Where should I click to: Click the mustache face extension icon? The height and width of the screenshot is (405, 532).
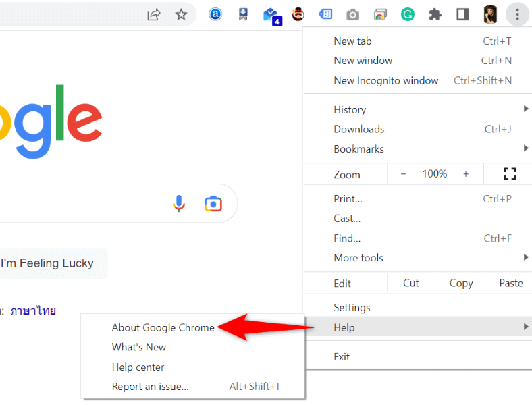pos(298,14)
